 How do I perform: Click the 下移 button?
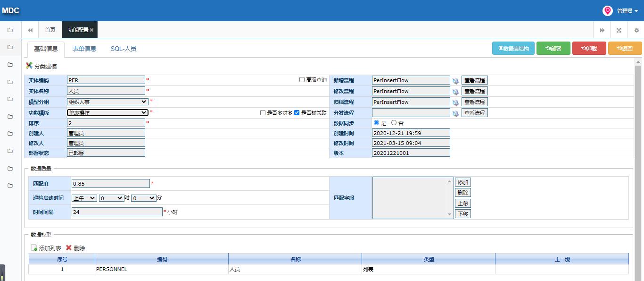tap(463, 214)
